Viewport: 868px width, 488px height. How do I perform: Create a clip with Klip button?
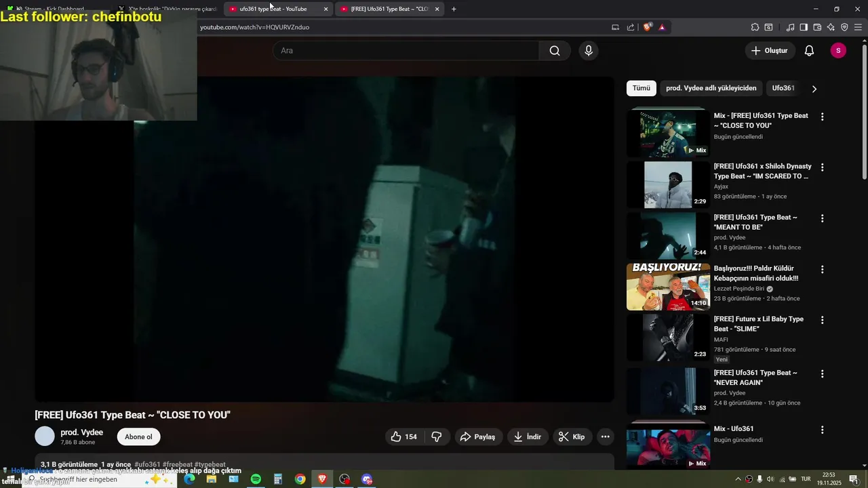(x=572, y=437)
